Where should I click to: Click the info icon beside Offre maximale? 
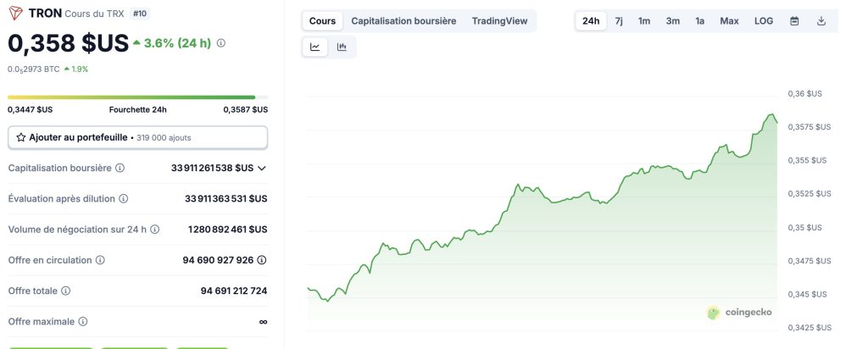click(x=82, y=322)
